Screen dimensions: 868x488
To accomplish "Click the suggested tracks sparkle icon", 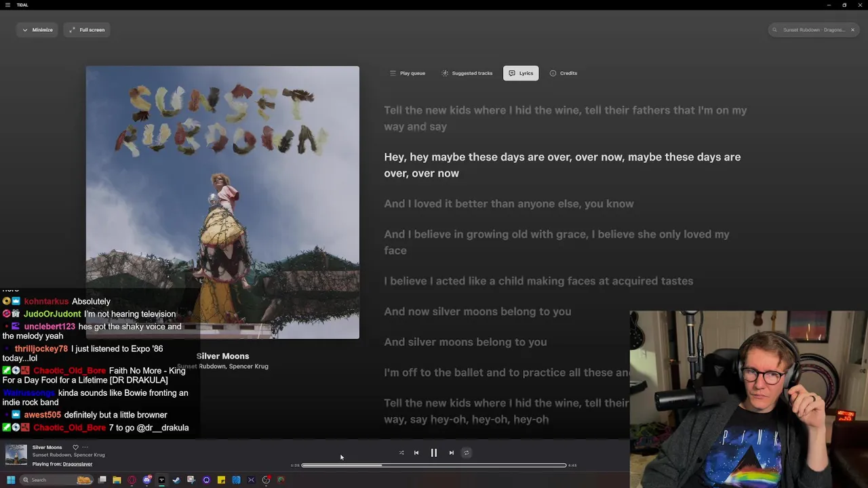I will point(445,73).
